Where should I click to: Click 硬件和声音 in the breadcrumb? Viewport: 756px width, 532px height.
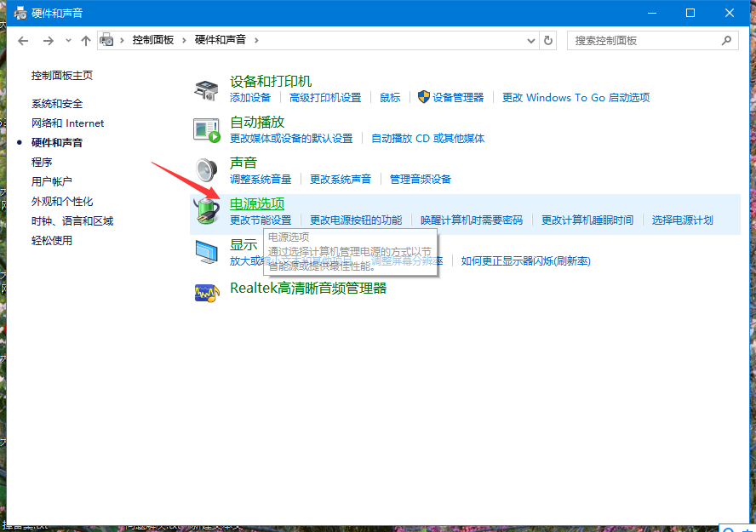(x=220, y=40)
